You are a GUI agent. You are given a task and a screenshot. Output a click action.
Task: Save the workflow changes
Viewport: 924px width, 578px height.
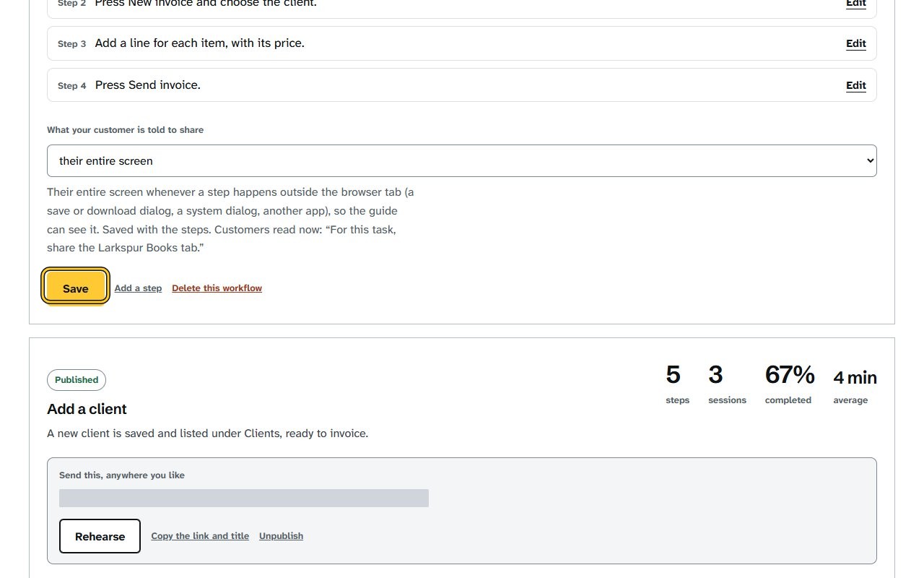point(75,288)
